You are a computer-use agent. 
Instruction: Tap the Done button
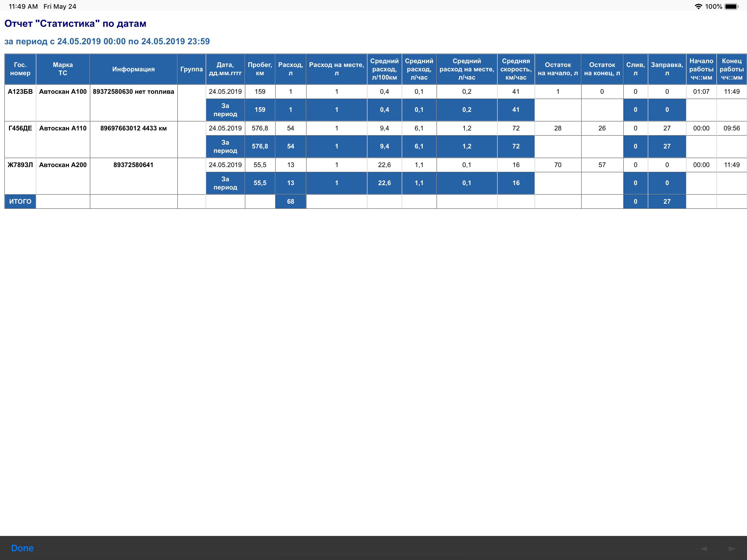click(x=22, y=548)
